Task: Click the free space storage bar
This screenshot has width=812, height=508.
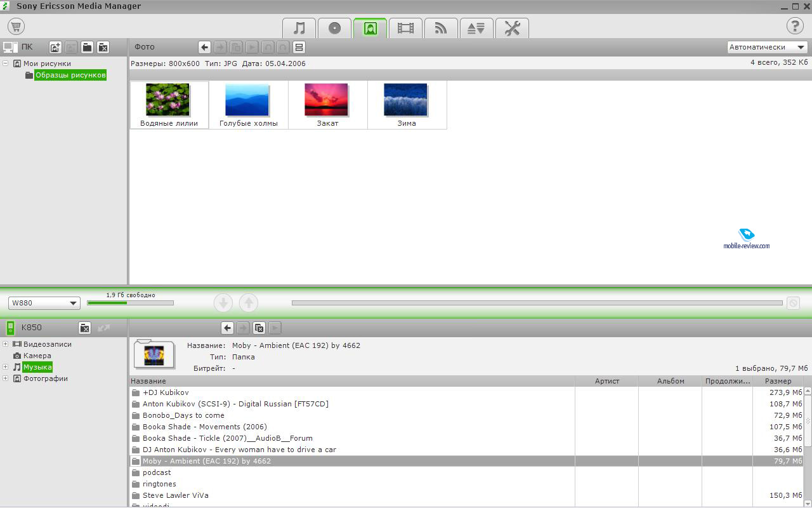Action: coord(130,303)
